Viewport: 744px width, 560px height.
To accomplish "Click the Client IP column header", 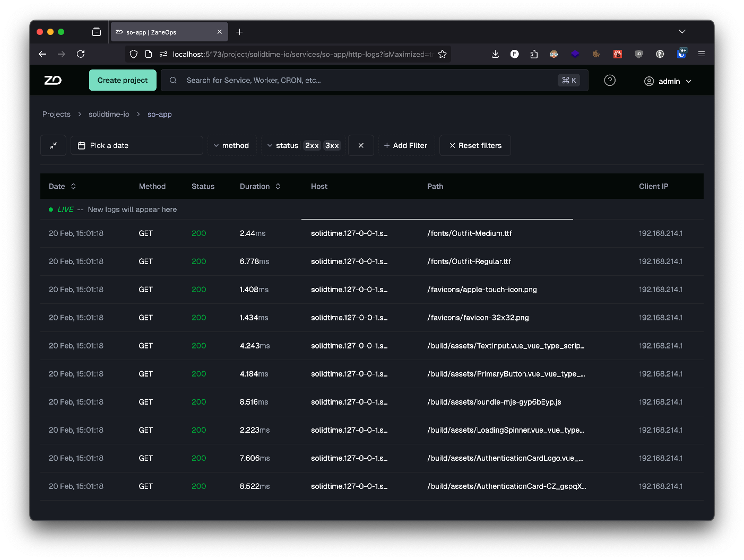I will [x=654, y=186].
